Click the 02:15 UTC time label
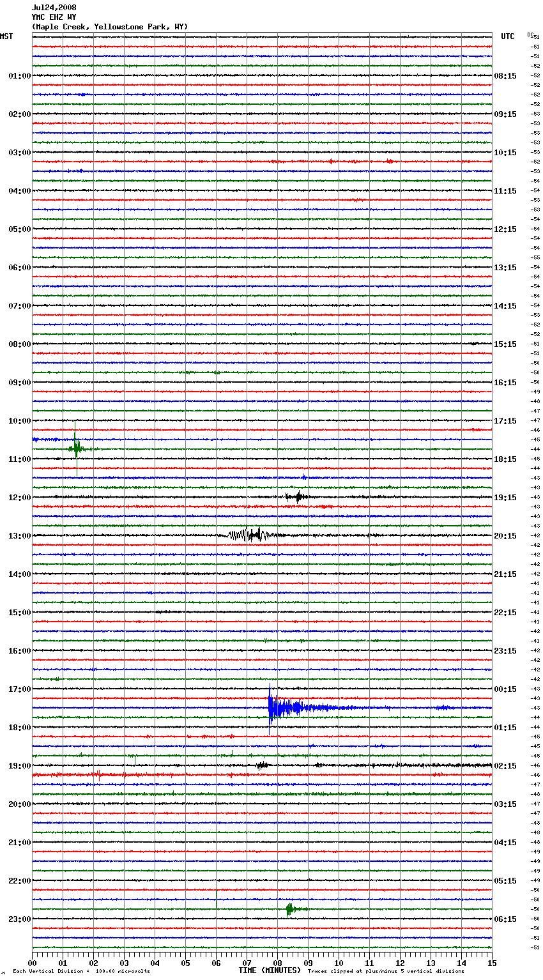The height and width of the screenshot is (980, 543). coord(505,766)
